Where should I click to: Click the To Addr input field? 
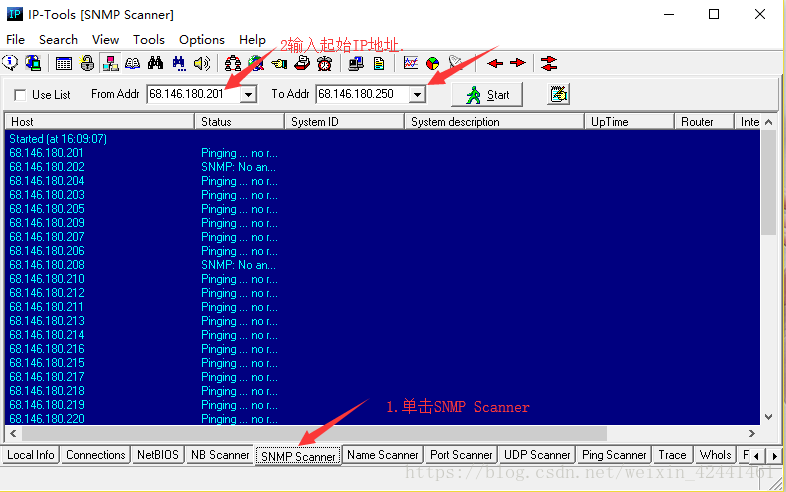point(362,94)
